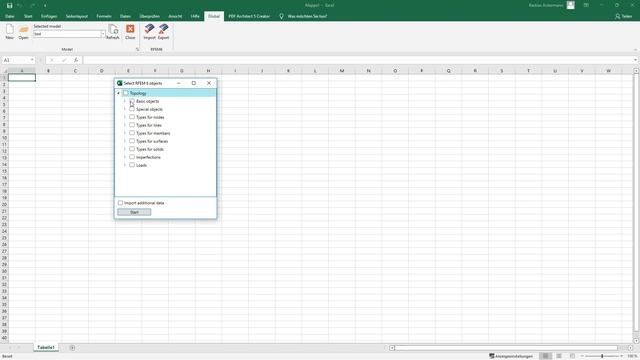Click the lightbulb 'Was möchten Sie tun' search
Screen dimensions: 640x360
pyautogui.click(x=281, y=16)
